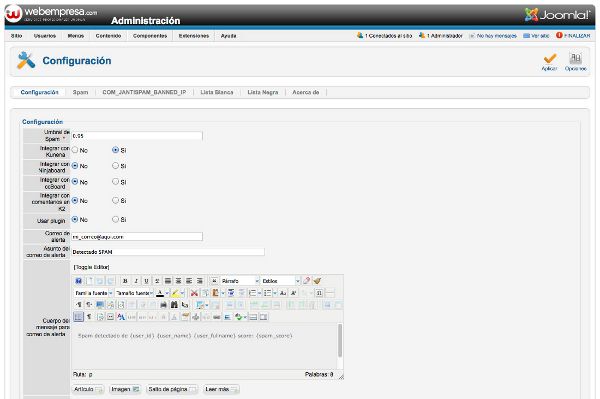This screenshot has width=600, height=399.
Task: Open the Estilos dropdown
Action: pyautogui.click(x=280, y=281)
